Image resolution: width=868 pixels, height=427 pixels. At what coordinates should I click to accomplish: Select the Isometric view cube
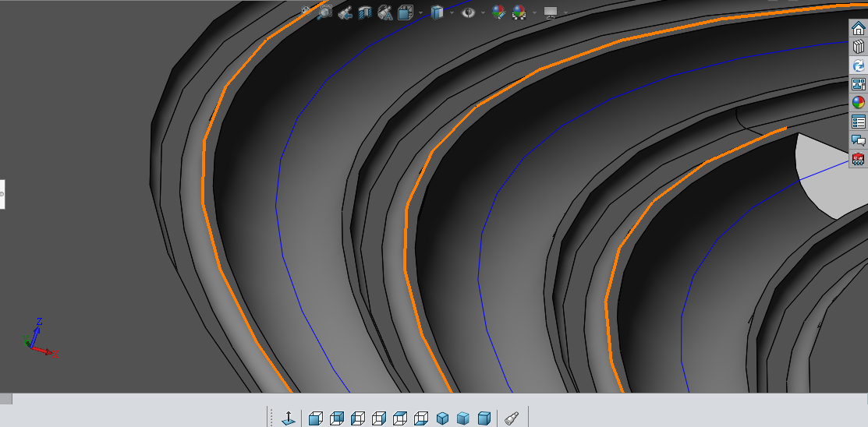tap(442, 418)
